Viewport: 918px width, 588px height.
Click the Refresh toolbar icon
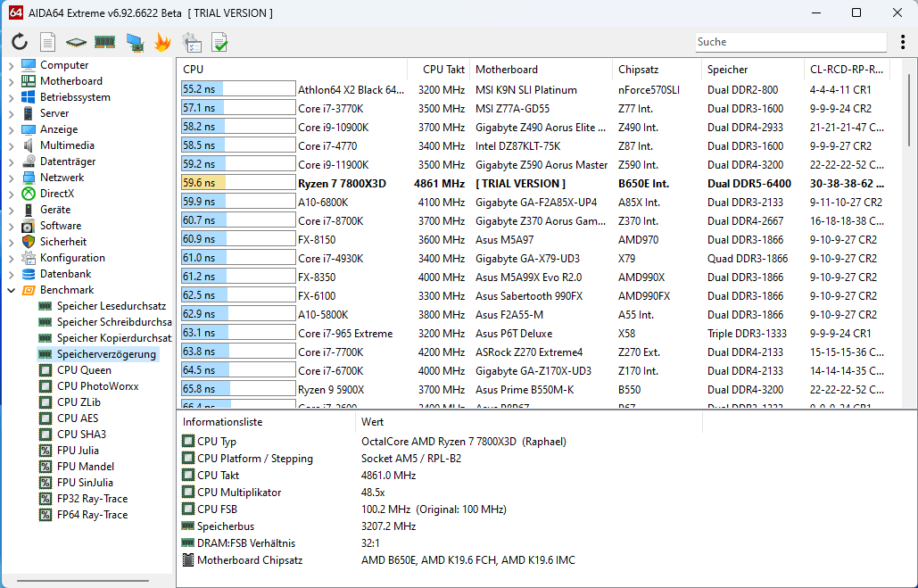[20, 42]
